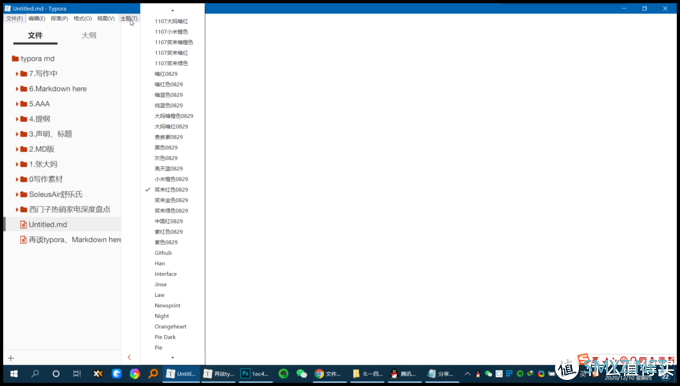The width and height of the screenshot is (680, 386).
Task: Open the taskbar search magnifier icon
Action: [35, 373]
